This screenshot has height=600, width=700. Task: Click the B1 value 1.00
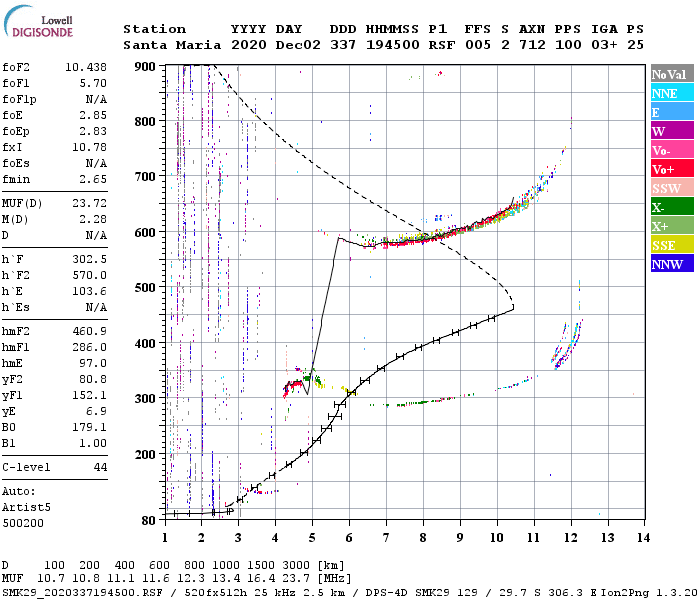click(93, 443)
